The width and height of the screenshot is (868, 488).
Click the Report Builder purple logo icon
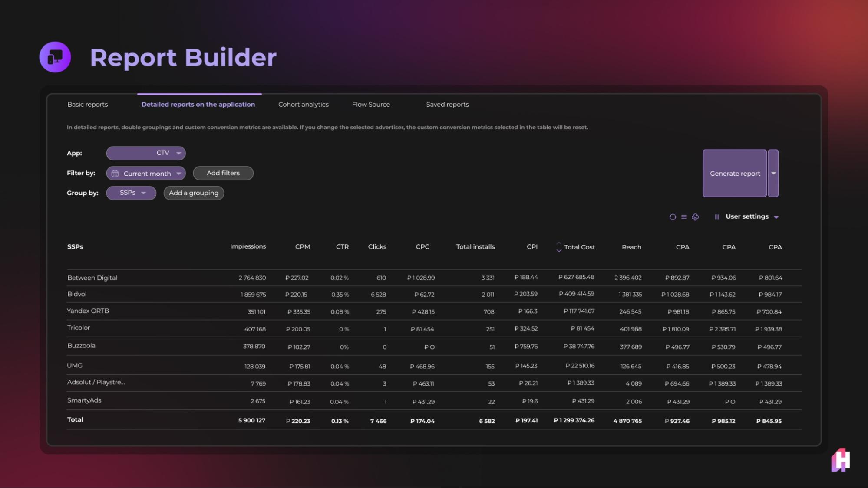coord(55,57)
